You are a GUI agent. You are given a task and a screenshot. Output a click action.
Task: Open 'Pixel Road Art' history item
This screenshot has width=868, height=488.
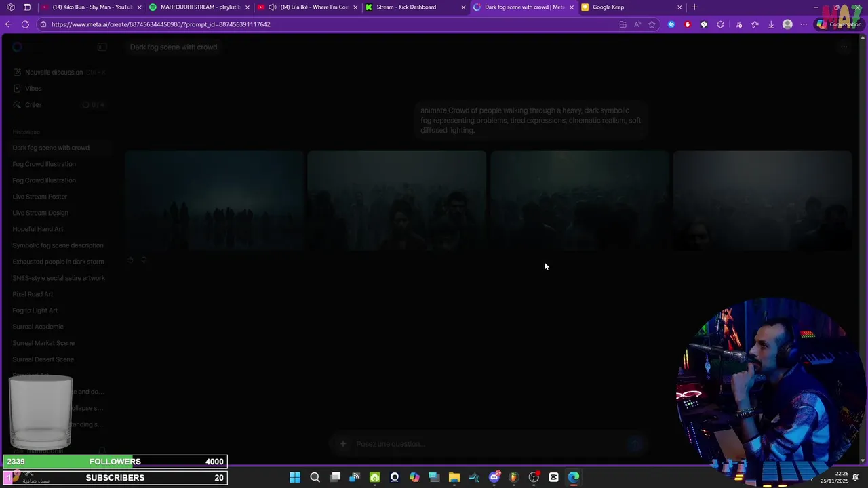pos(33,294)
